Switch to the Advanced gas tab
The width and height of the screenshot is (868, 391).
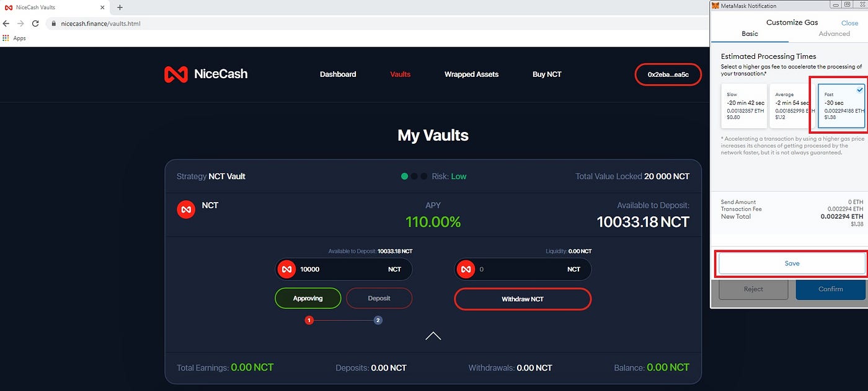tap(834, 33)
